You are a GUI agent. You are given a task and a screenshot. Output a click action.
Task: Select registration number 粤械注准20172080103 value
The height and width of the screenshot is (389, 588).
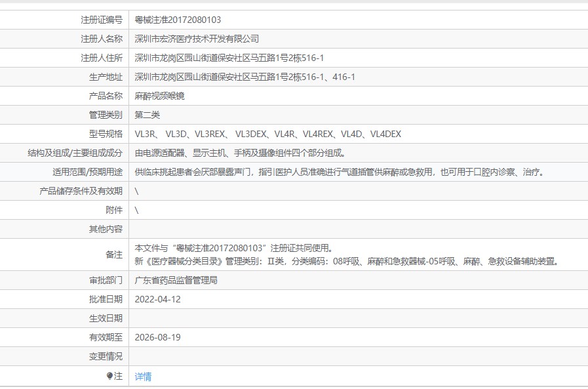click(178, 20)
